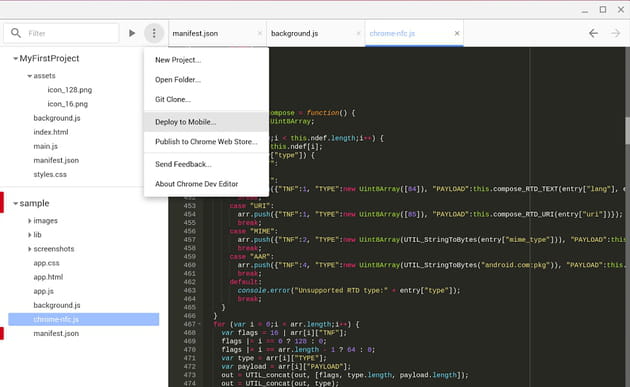
Task: Open Send Feedback... menu entry
Action: click(x=206, y=164)
